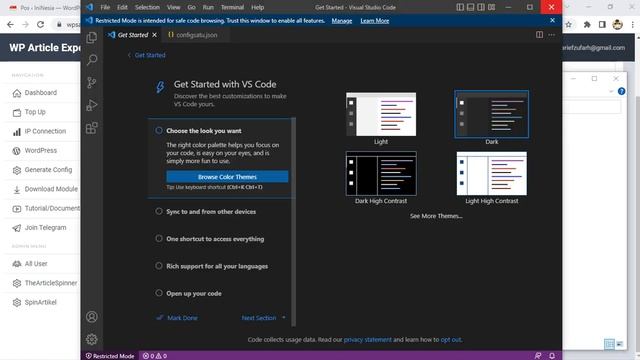Open the Terminal menu
This screenshot has width=640, height=360.
click(x=232, y=7)
